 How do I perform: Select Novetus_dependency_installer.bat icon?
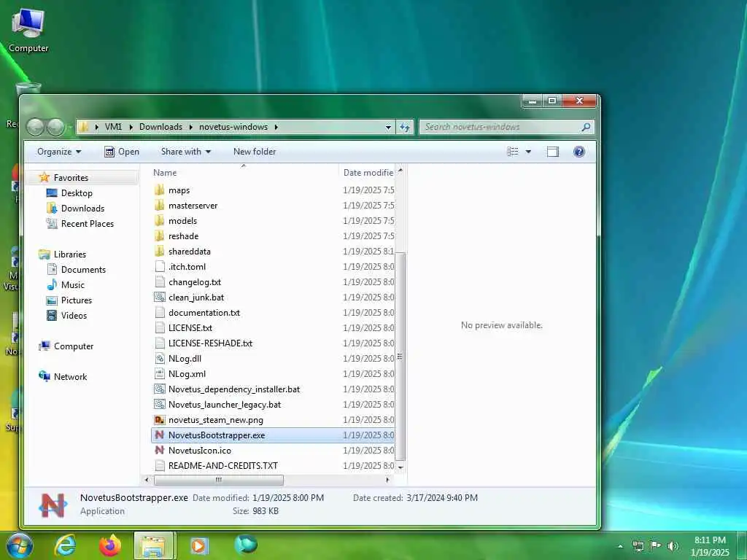click(160, 389)
